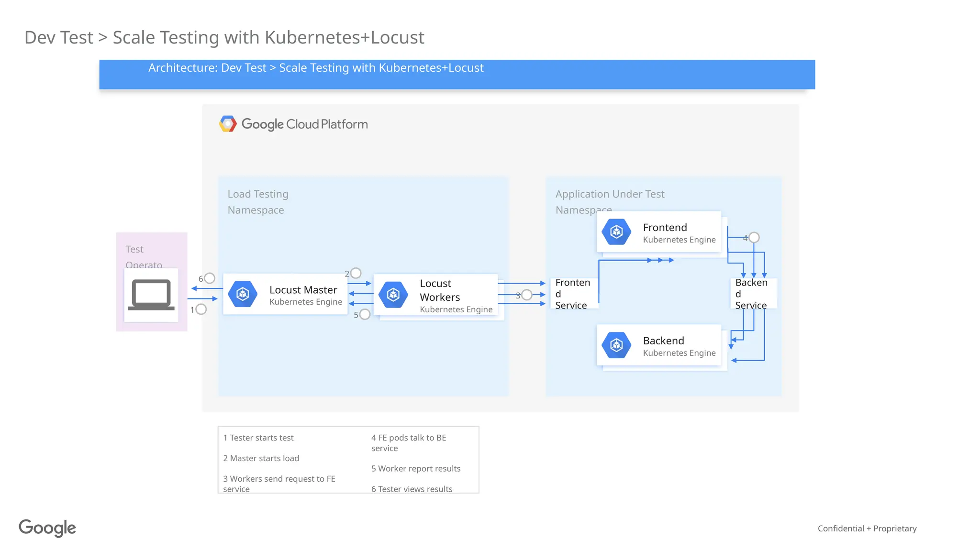Click legend entry 2 Master starts load

[x=261, y=458]
